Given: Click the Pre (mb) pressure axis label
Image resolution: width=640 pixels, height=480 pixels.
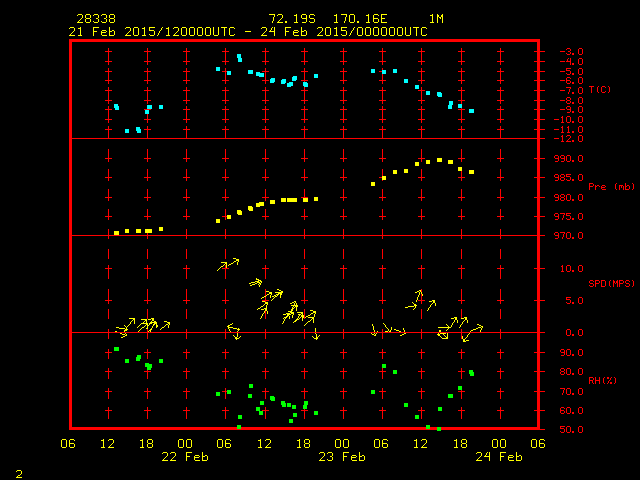Looking at the screenshot, I should coord(612,187).
